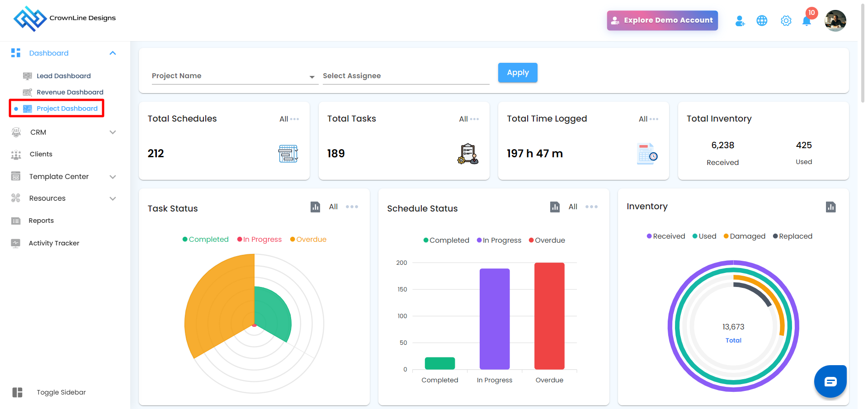Click the settings gear icon in header
The height and width of the screenshot is (409, 868).
pyautogui.click(x=786, y=21)
